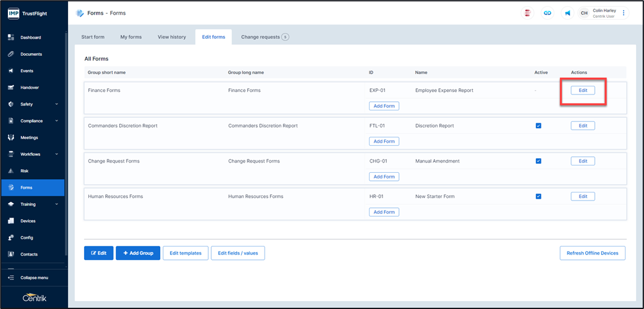
Task: Select the Risk warning triangle icon
Action: tap(10, 171)
